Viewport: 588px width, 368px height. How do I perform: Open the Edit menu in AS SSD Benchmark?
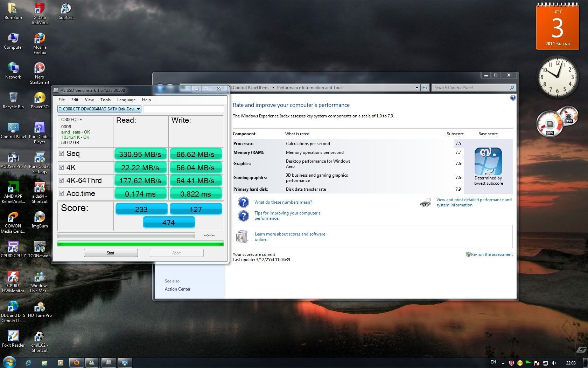(x=75, y=100)
